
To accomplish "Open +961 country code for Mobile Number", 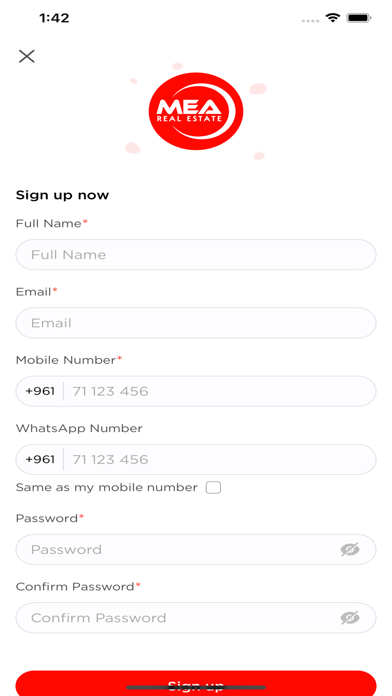I will pyautogui.click(x=40, y=391).
